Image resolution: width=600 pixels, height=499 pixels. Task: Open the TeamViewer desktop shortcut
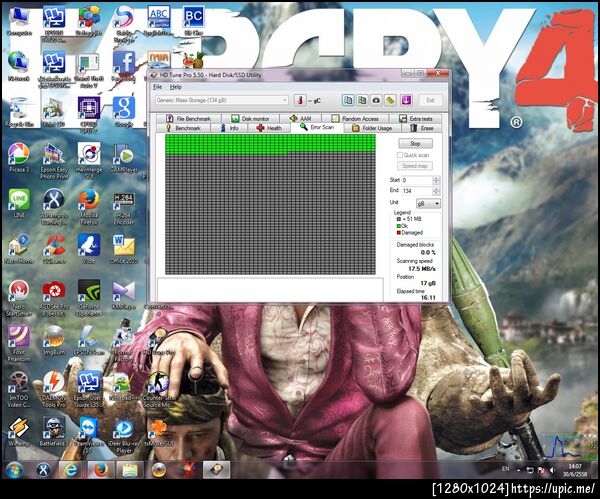[89, 435]
